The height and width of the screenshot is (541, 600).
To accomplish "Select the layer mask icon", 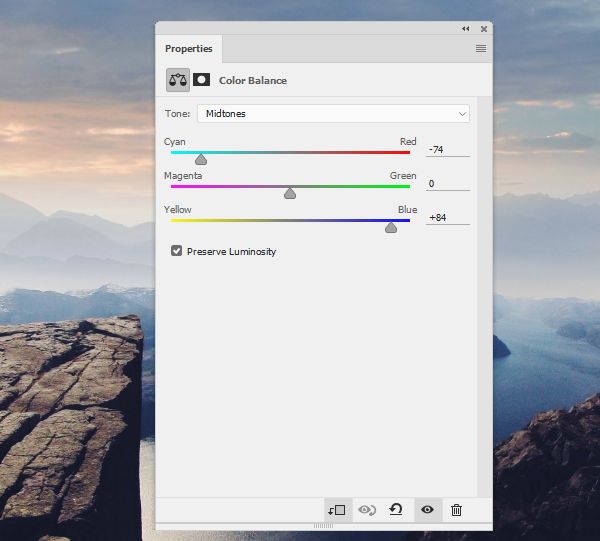I will click(201, 80).
